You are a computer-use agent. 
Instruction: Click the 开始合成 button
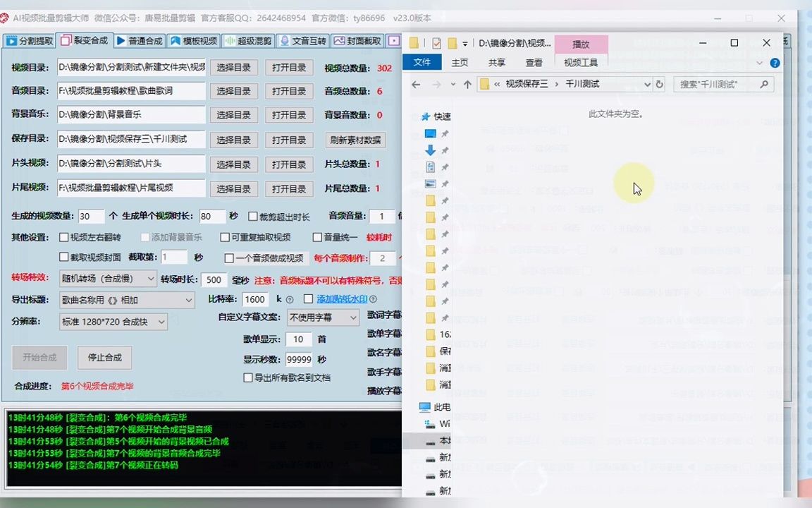(39, 357)
